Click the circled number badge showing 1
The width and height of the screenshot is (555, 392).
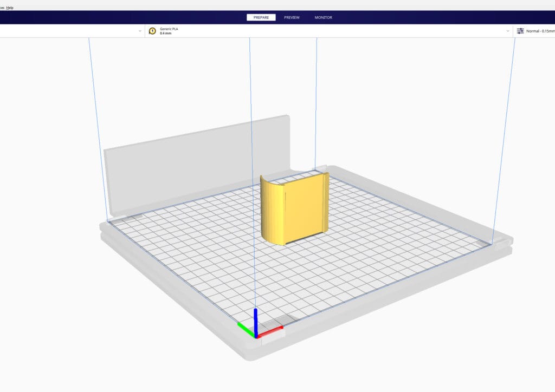(x=152, y=31)
